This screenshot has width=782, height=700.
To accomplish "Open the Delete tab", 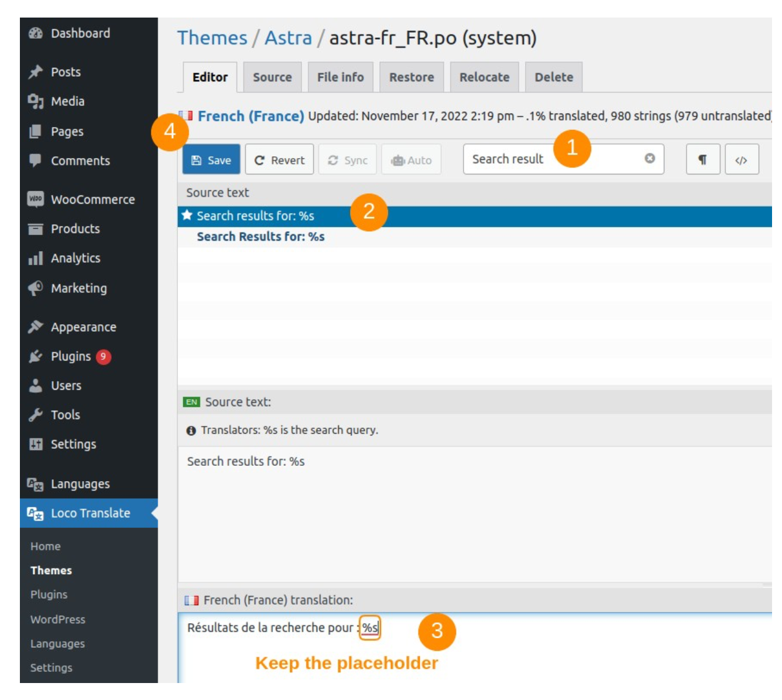I will click(x=554, y=77).
